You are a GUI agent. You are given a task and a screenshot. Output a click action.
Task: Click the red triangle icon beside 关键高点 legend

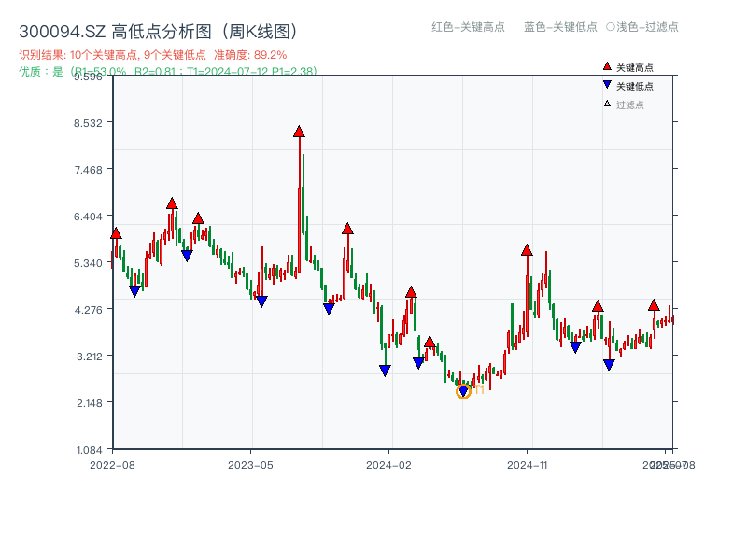coord(607,66)
